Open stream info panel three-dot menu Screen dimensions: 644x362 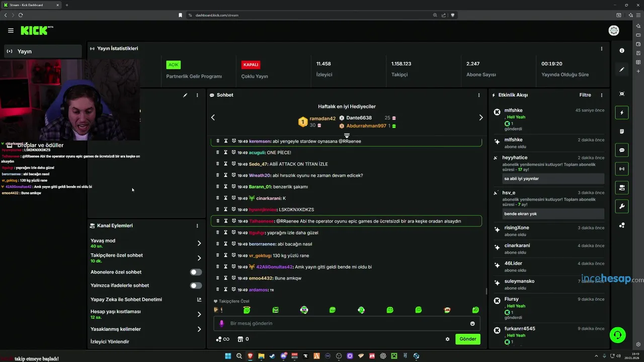pyautogui.click(x=197, y=95)
